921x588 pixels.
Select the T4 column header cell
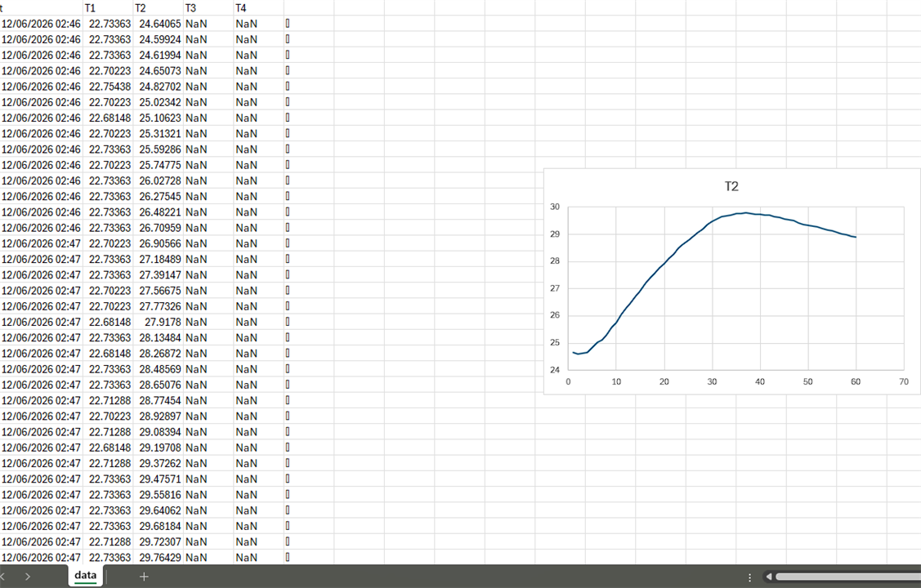click(259, 8)
